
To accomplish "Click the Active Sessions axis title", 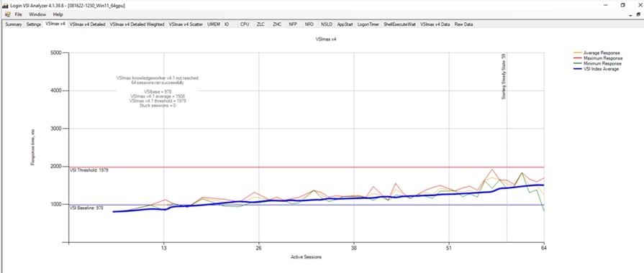I will pyautogui.click(x=306, y=257).
